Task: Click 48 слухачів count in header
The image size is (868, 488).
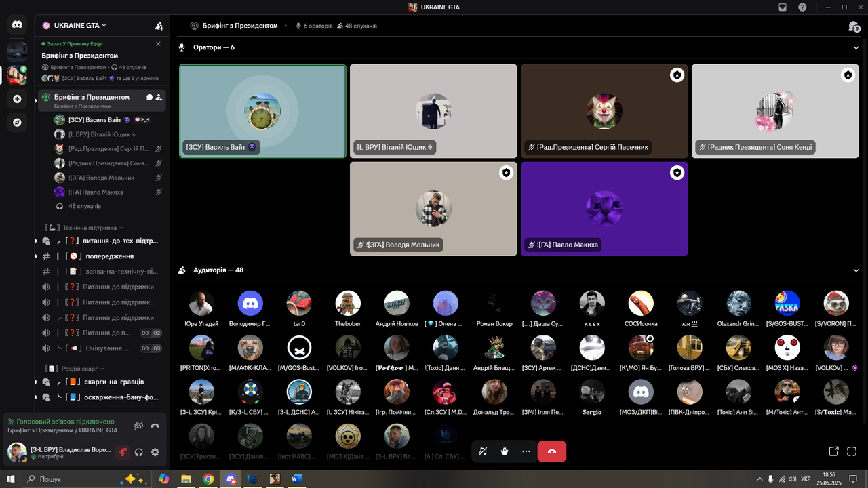Action: point(357,26)
